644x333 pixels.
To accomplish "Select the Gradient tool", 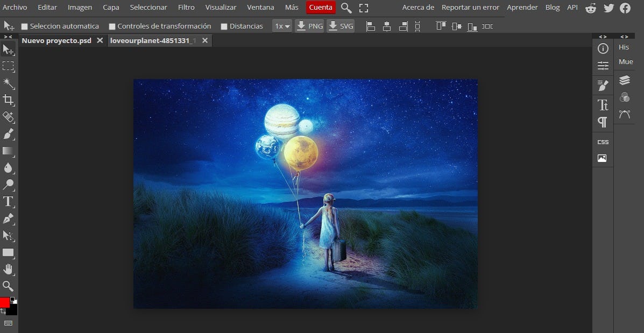I will point(8,151).
